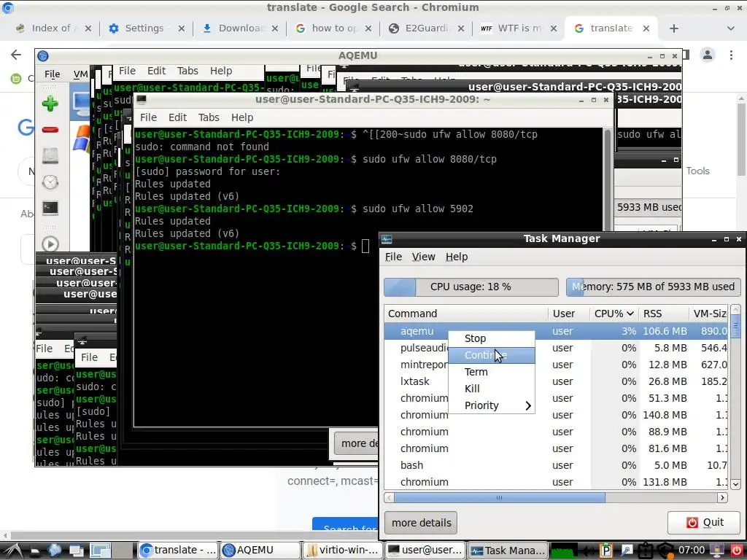
Task: Click the Task Manager horizontal scrollbar thumb
Action: click(x=499, y=497)
